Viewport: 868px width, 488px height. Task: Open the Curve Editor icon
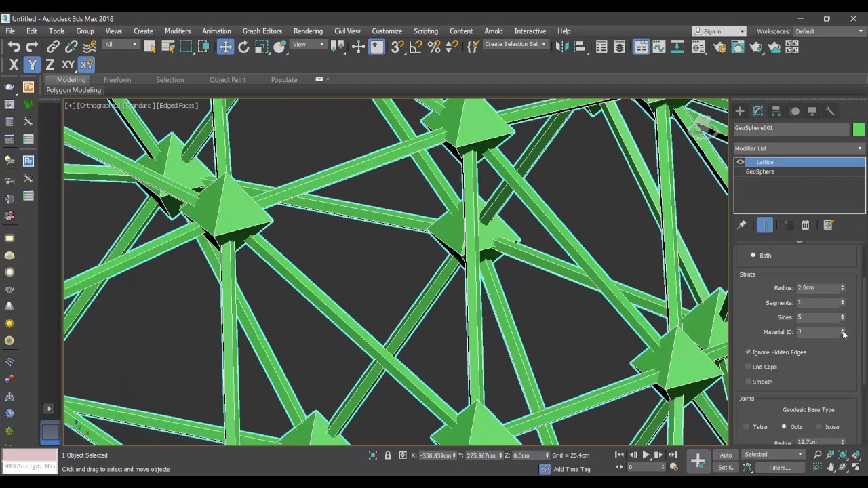click(658, 47)
